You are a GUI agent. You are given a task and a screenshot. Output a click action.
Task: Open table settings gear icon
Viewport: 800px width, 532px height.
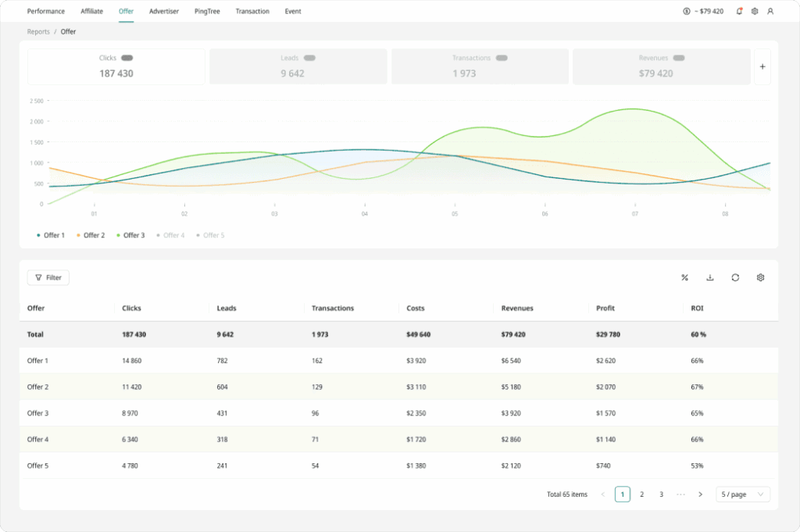[x=760, y=277]
